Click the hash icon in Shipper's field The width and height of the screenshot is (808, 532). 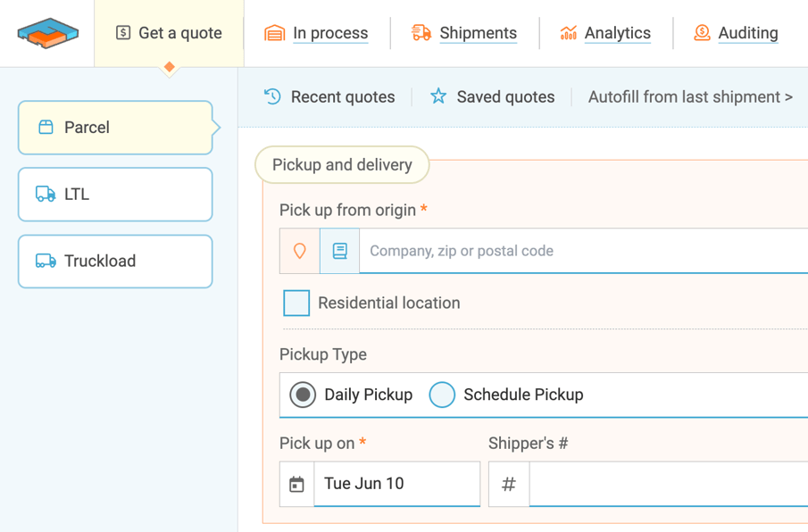click(x=508, y=483)
